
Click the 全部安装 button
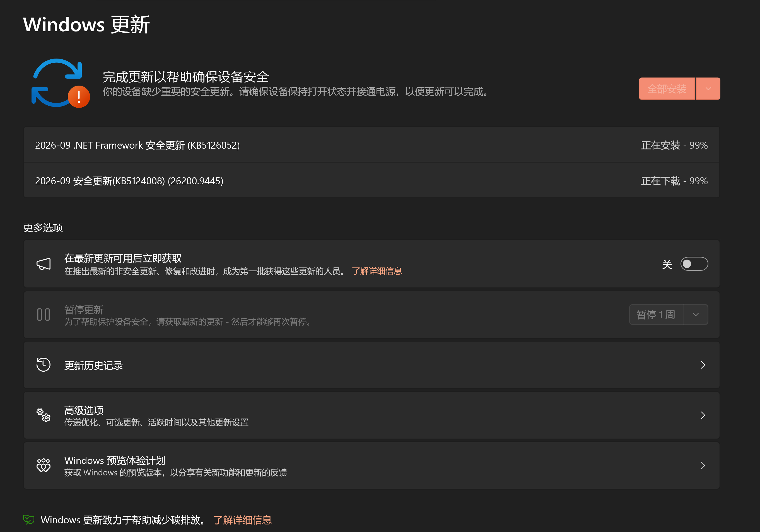(x=667, y=89)
